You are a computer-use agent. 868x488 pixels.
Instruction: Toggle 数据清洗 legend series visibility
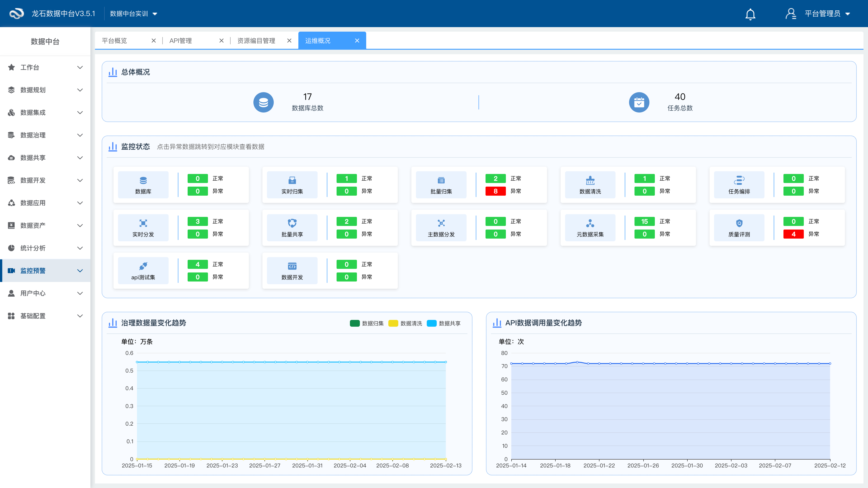point(405,323)
